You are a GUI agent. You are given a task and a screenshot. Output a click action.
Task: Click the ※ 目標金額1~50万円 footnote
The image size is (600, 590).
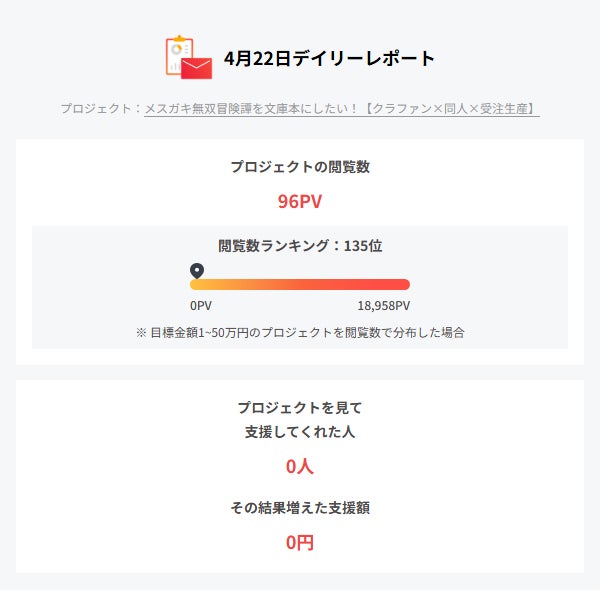(x=300, y=332)
